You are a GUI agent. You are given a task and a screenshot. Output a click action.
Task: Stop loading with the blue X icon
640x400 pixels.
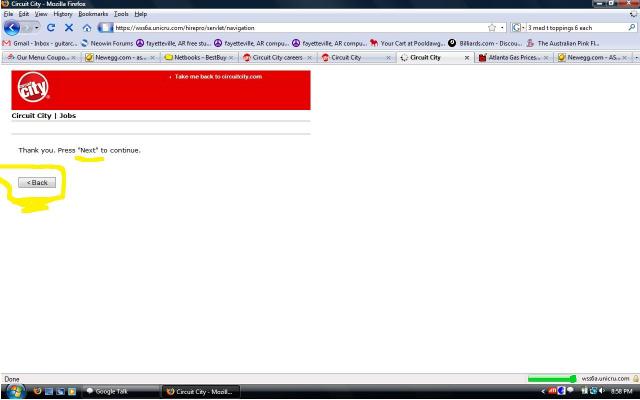(x=69, y=28)
